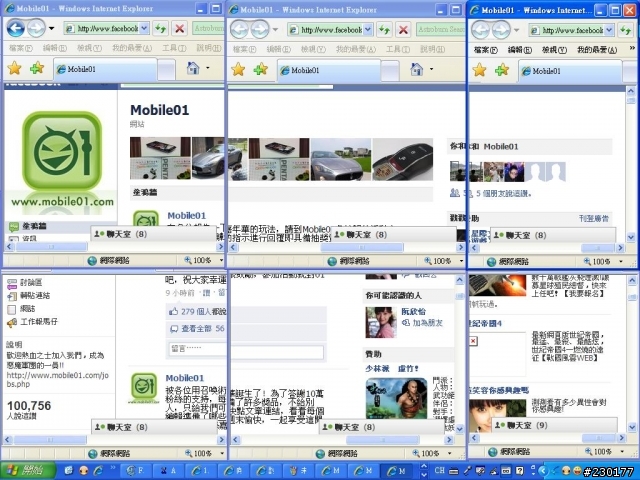Screen dimensions: 640x480
Task: Open address dropdown in top-right window
Action: click(x=609, y=30)
